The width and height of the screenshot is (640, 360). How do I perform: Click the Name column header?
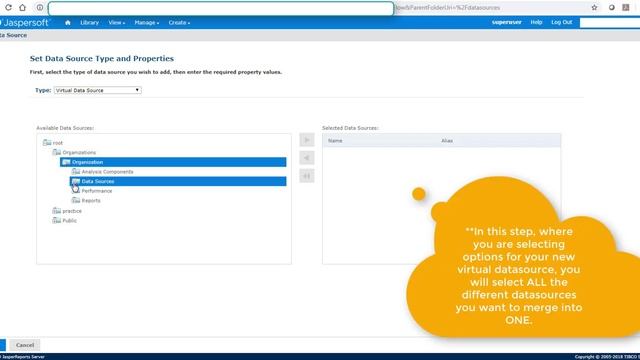[x=335, y=140]
